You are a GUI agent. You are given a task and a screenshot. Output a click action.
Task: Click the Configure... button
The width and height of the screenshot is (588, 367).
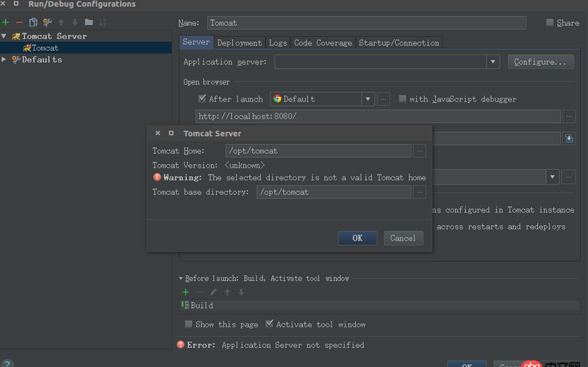click(540, 62)
